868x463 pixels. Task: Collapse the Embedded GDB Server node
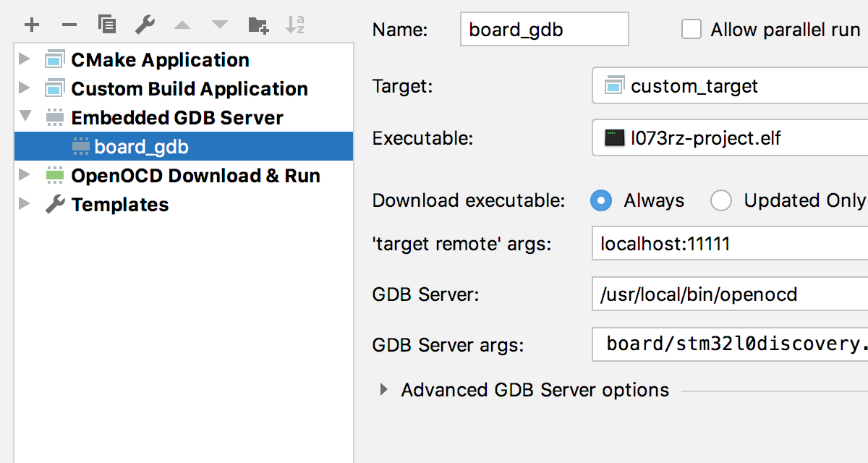[25, 116]
